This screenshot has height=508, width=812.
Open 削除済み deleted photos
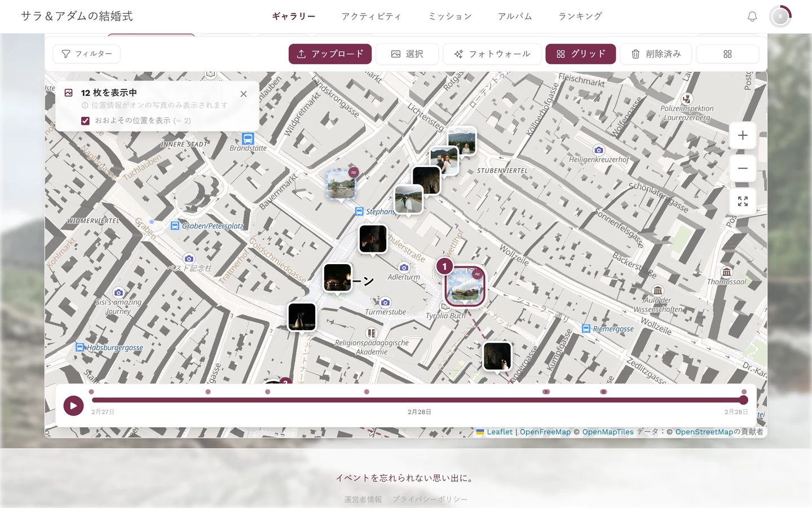656,54
